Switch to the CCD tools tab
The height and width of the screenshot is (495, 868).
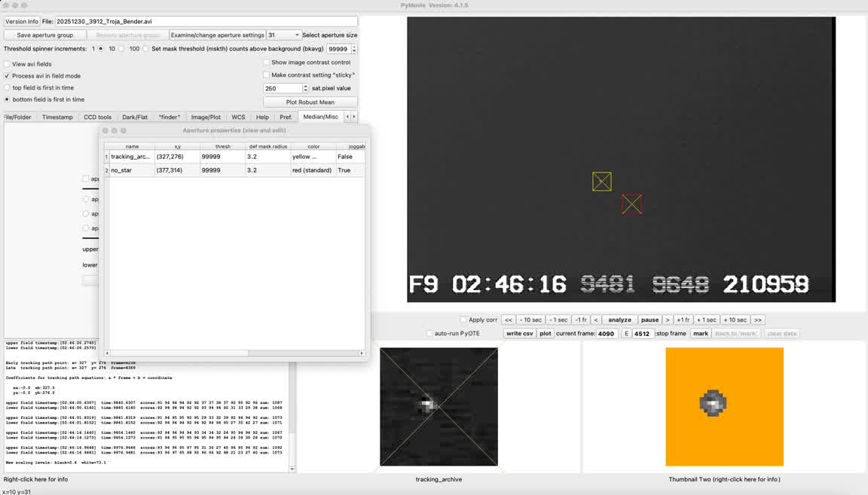point(97,117)
